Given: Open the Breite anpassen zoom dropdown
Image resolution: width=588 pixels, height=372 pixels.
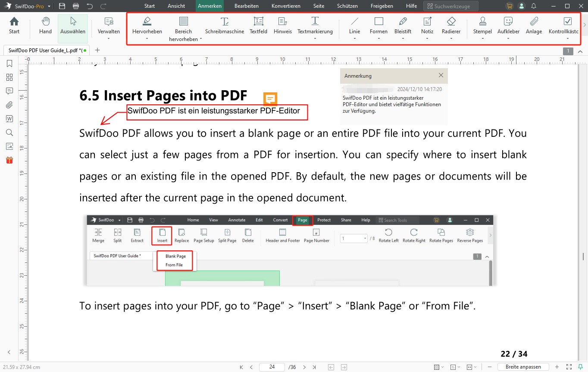Looking at the screenshot, I should pos(523,367).
